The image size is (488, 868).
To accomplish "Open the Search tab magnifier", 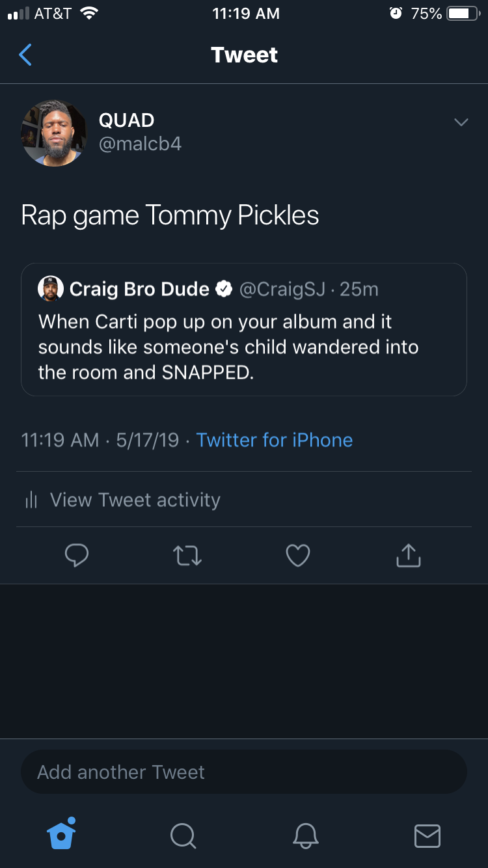I will tap(183, 835).
